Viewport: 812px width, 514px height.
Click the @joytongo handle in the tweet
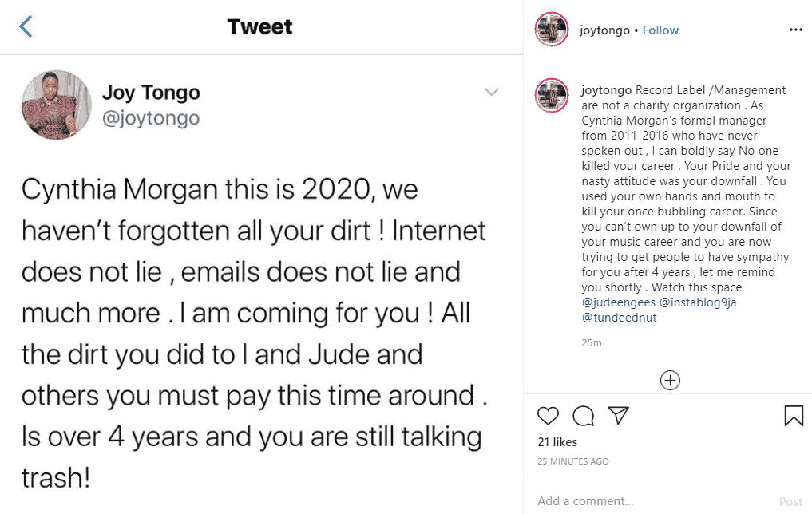point(150,118)
